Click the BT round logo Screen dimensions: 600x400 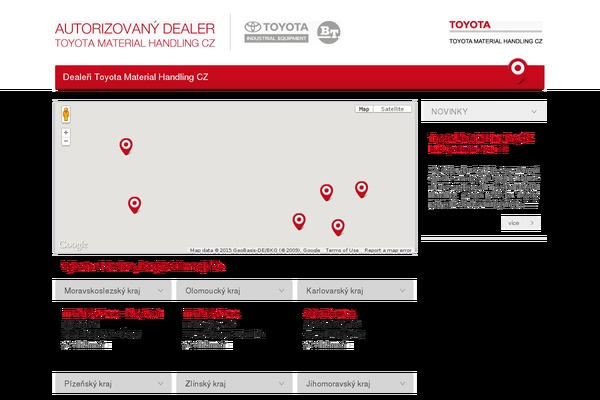[328, 32]
